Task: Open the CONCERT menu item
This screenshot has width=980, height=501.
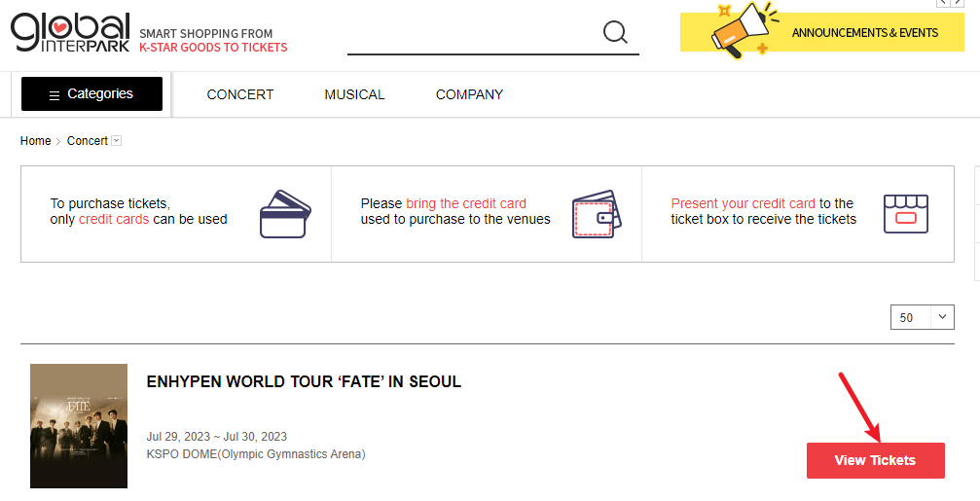Action: (240, 94)
